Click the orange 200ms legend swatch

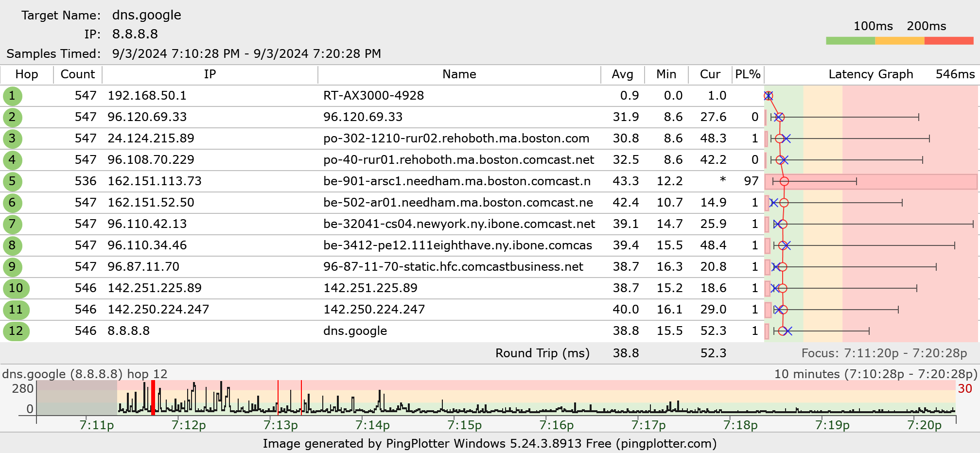[900, 41]
